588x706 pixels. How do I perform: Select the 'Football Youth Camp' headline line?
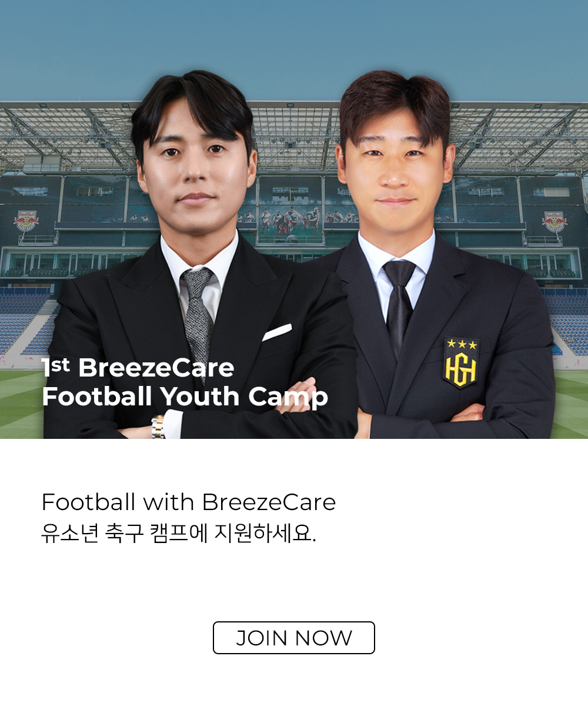(x=185, y=397)
